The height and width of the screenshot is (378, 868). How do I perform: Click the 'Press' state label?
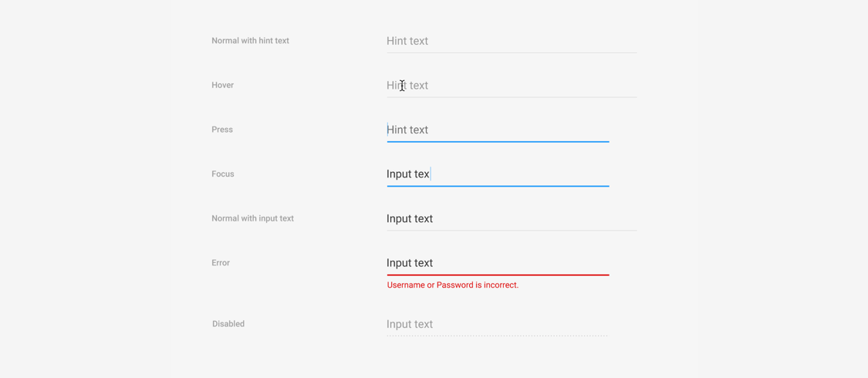tap(222, 130)
